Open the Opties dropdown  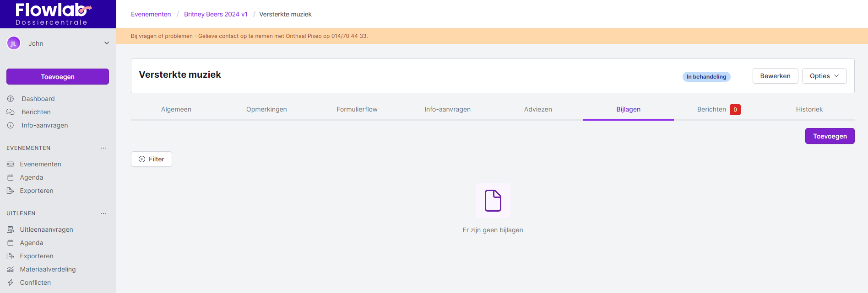click(x=824, y=76)
